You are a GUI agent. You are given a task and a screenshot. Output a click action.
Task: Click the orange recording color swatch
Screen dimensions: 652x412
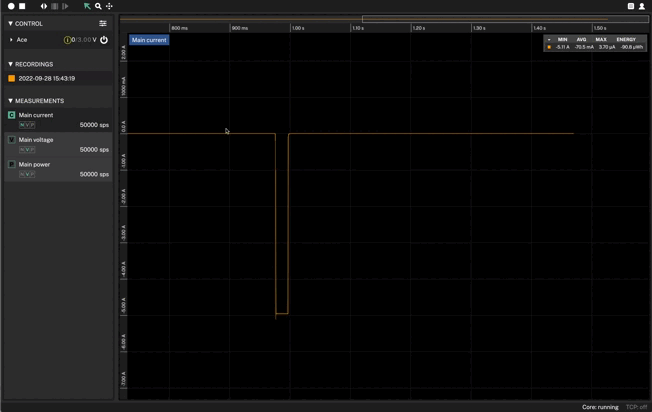[12, 78]
